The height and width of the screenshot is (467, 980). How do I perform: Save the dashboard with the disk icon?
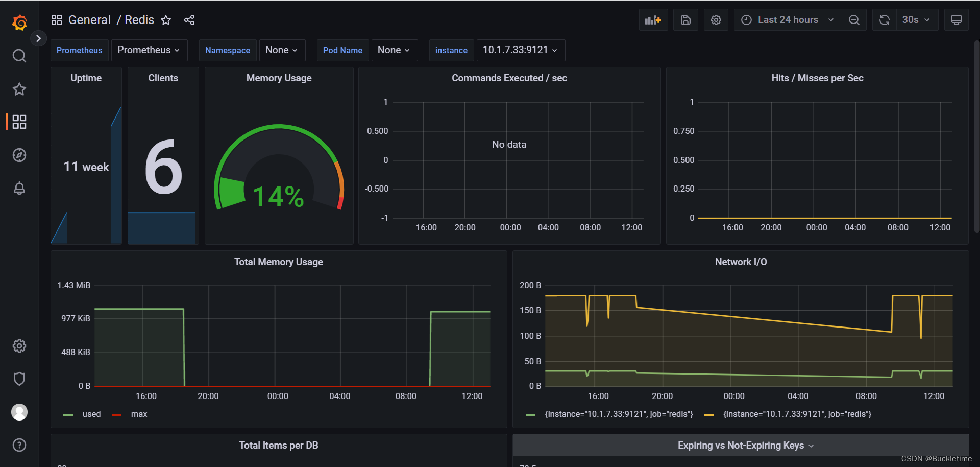tap(685, 20)
